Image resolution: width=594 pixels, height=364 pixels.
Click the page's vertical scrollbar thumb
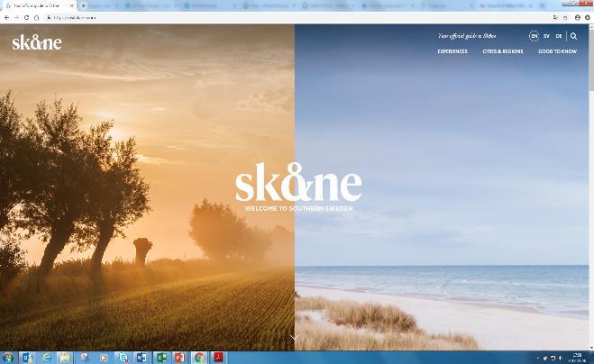pos(591,60)
